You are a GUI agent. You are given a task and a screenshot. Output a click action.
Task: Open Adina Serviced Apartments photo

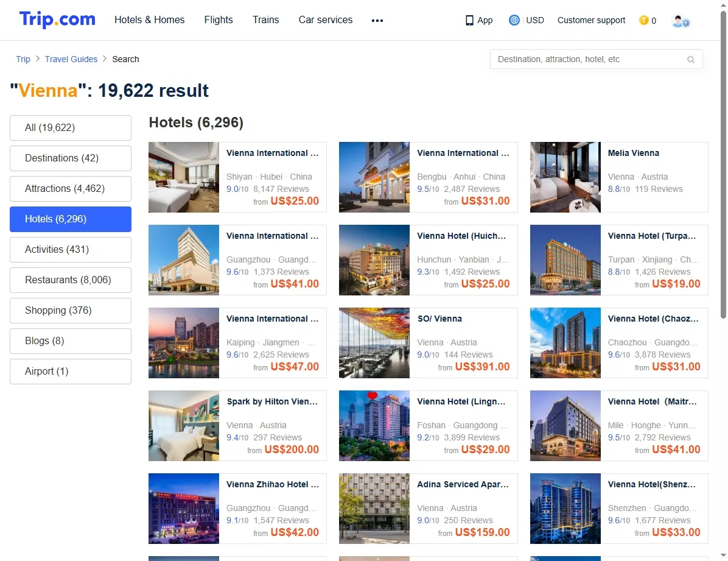click(374, 509)
